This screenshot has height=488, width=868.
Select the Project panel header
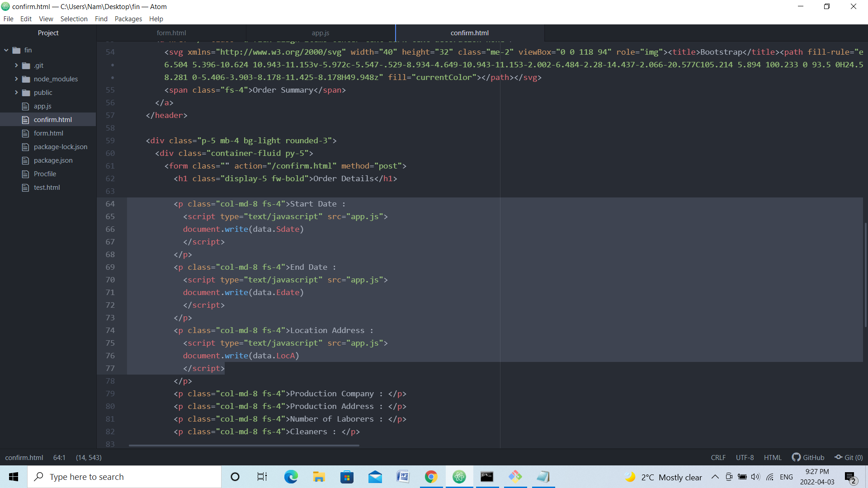(x=48, y=33)
